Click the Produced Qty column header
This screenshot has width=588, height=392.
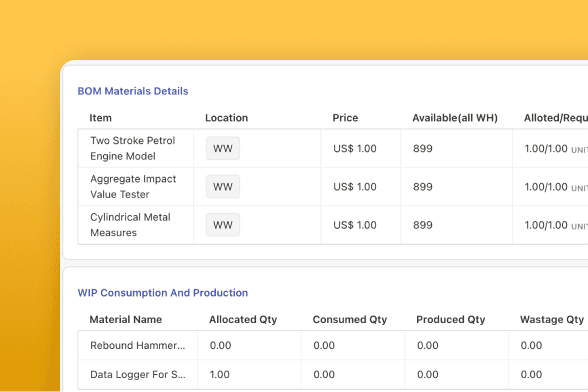[451, 320]
